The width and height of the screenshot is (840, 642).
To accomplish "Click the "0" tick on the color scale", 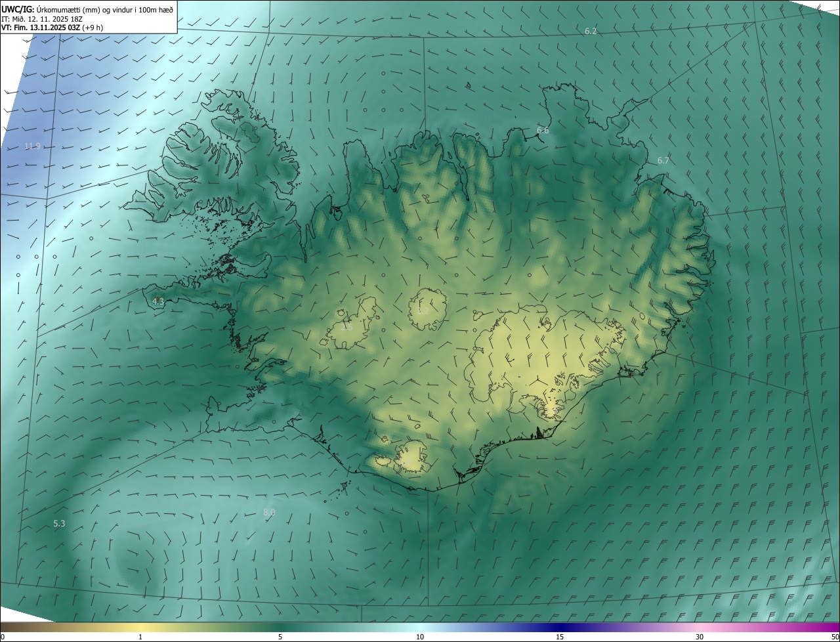I will [x=3, y=637].
